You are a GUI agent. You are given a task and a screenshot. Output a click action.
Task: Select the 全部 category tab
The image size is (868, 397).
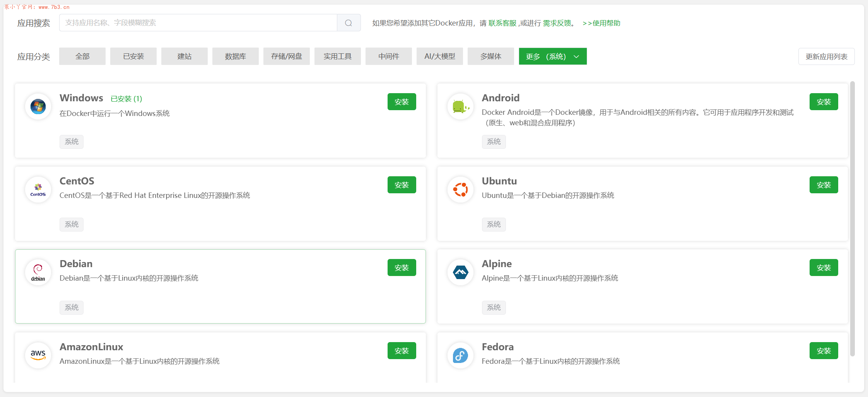tap(82, 56)
